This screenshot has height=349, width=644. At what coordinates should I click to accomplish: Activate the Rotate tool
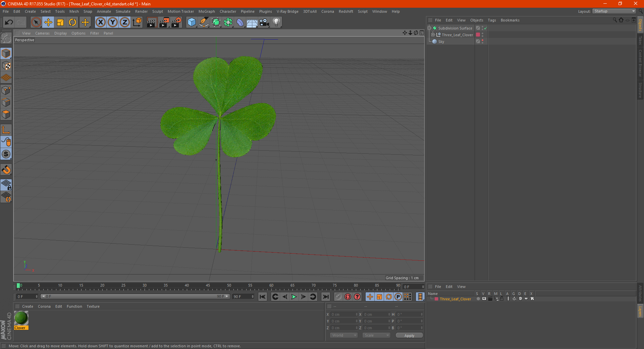point(72,22)
